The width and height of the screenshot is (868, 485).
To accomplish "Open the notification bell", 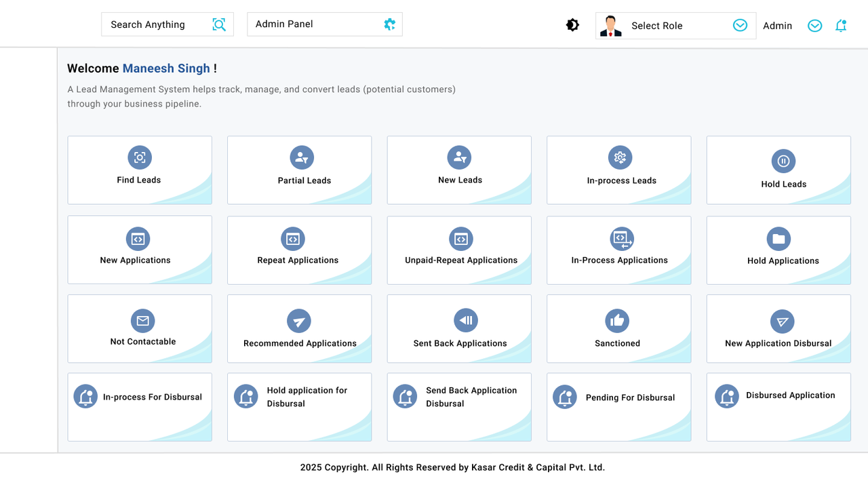I will coord(841,25).
